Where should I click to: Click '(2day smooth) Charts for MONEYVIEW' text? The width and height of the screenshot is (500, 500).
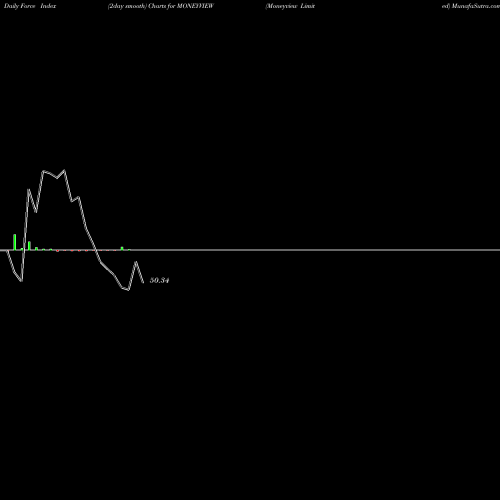click(x=161, y=6)
